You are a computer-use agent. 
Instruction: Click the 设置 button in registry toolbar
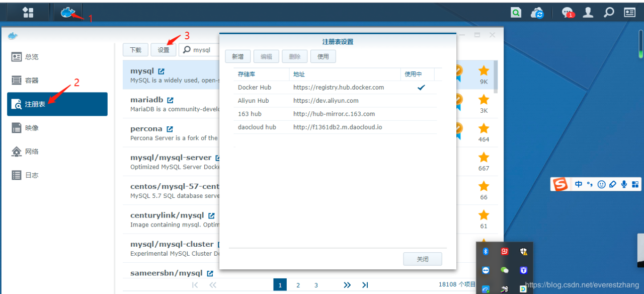(x=164, y=50)
